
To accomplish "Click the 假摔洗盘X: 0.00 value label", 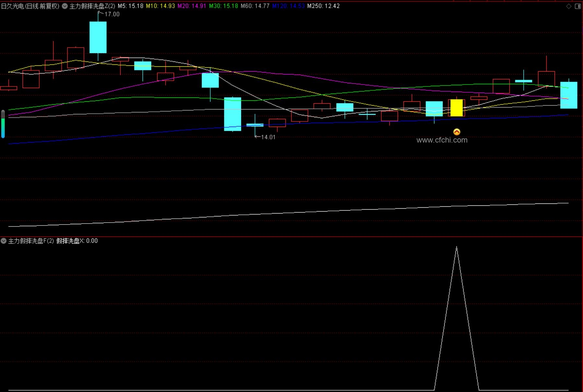I will pyautogui.click(x=77, y=241).
